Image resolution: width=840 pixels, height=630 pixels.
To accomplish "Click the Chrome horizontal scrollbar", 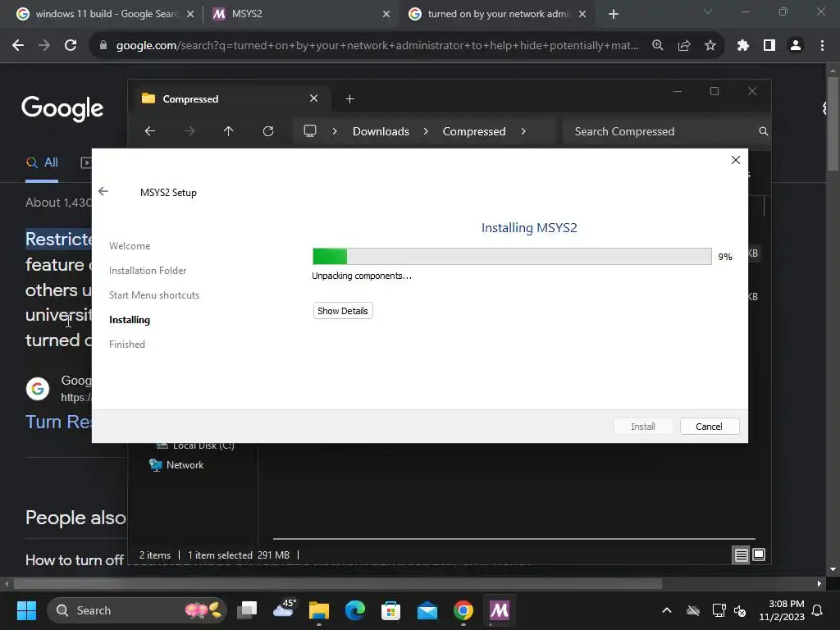I will coord(337,583).
